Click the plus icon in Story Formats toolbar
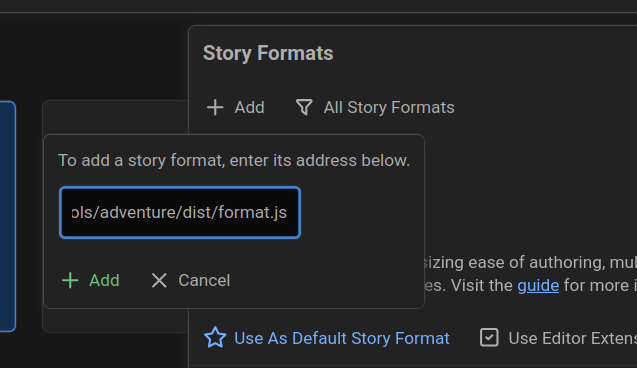This screenshot has width=637, height=368. pyautogui.click(x=215, y=108)
